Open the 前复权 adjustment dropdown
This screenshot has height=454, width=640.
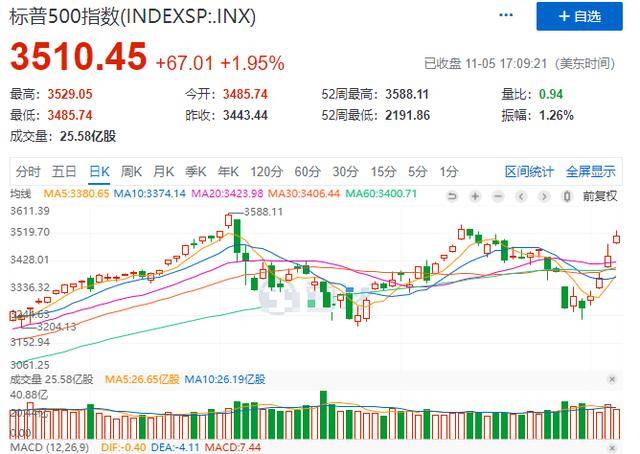pyautogui.click(x=600, y=196)
